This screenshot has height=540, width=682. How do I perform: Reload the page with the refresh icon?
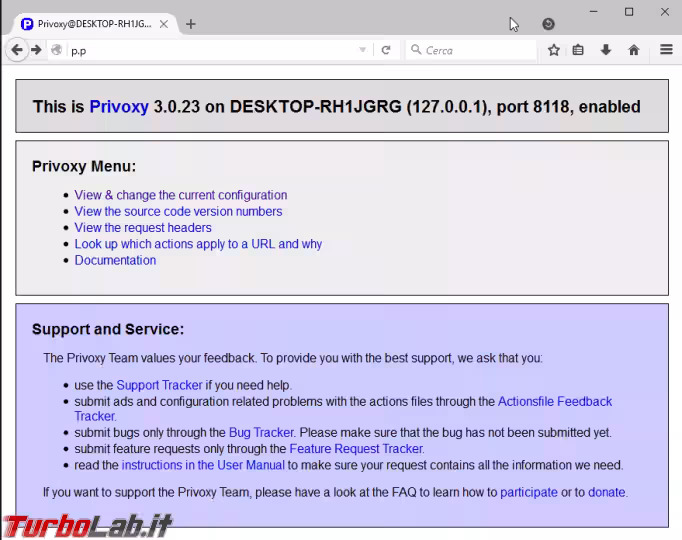point(386,50)
